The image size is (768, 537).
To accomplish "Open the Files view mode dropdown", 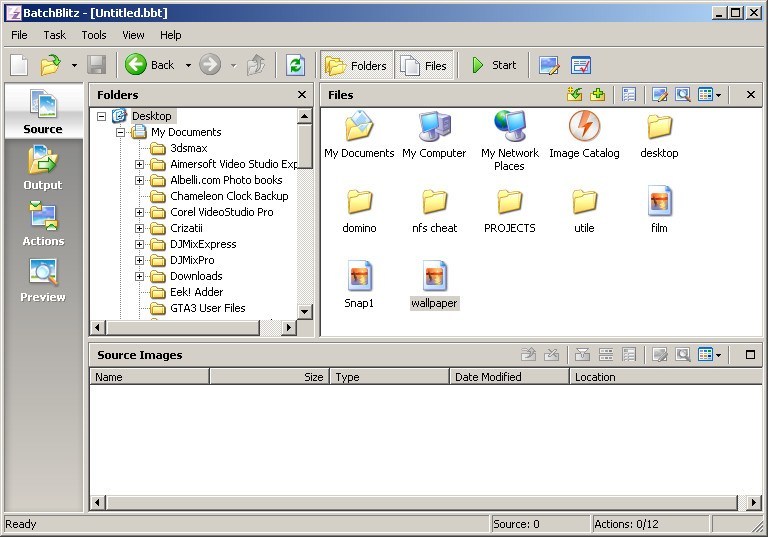I will pos(718,95).
